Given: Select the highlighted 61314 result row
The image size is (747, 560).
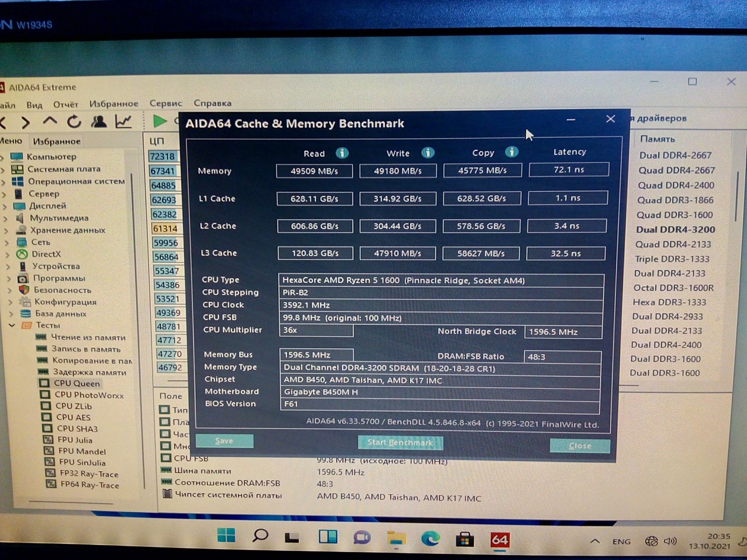Looking at the screenshot, I should pos(165,229).
